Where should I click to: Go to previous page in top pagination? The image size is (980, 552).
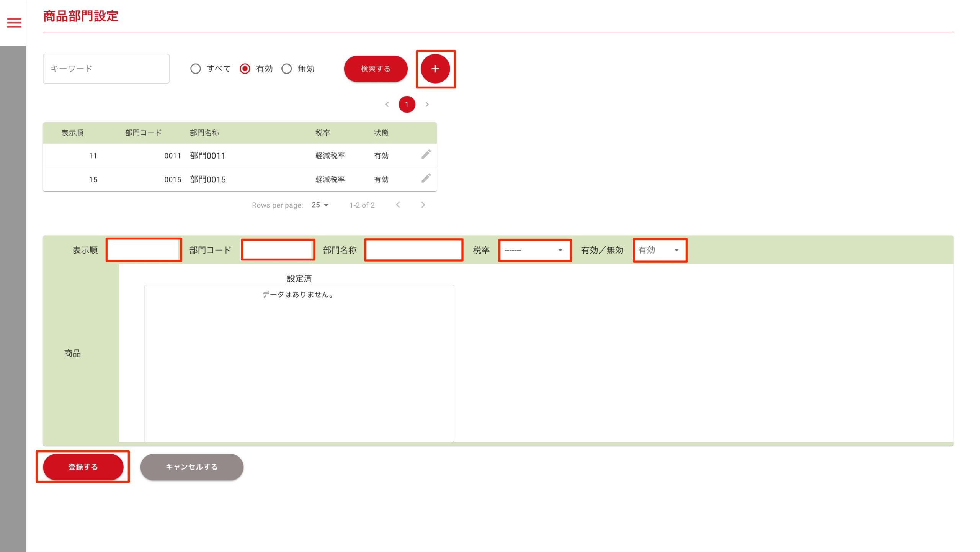tap(387, 105)
